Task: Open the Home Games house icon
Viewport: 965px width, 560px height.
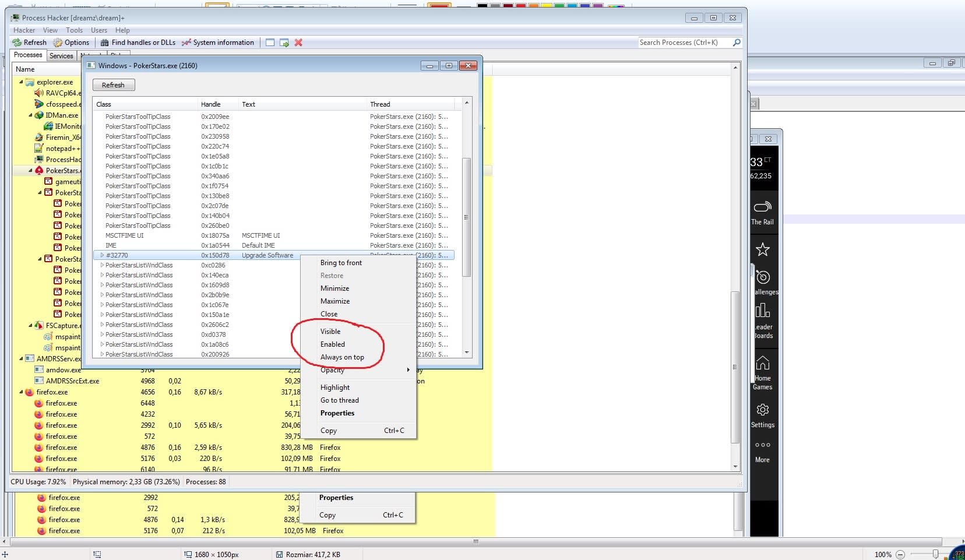Action: [762, 363]
